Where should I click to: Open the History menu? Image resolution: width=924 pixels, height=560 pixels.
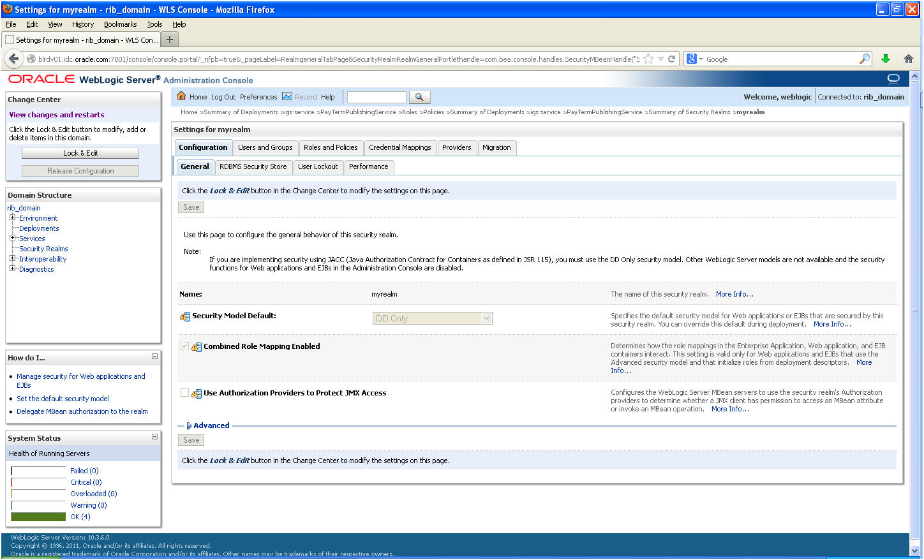[x=83, y=24]
